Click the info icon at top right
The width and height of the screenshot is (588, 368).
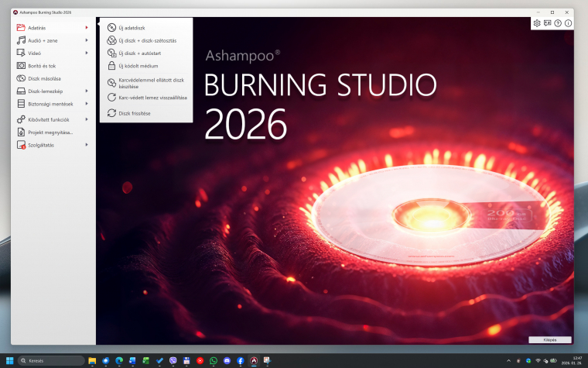pos(569,23)
